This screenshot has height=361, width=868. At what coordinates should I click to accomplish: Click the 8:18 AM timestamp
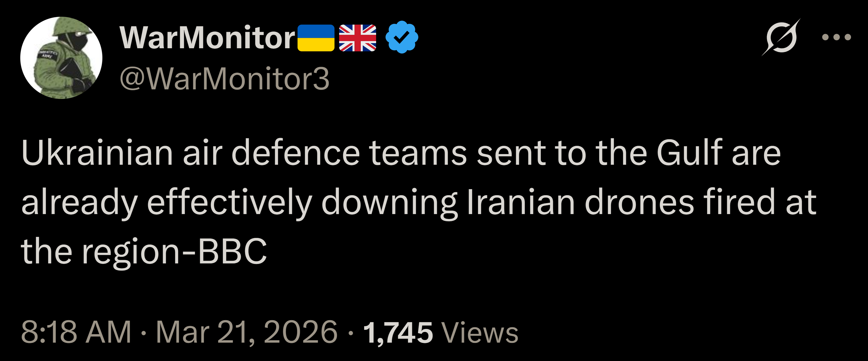coord(76,332)
